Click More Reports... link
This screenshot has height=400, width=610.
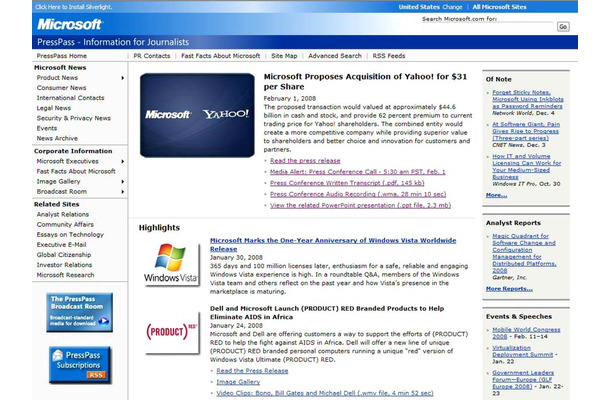(x=509, y=289)
